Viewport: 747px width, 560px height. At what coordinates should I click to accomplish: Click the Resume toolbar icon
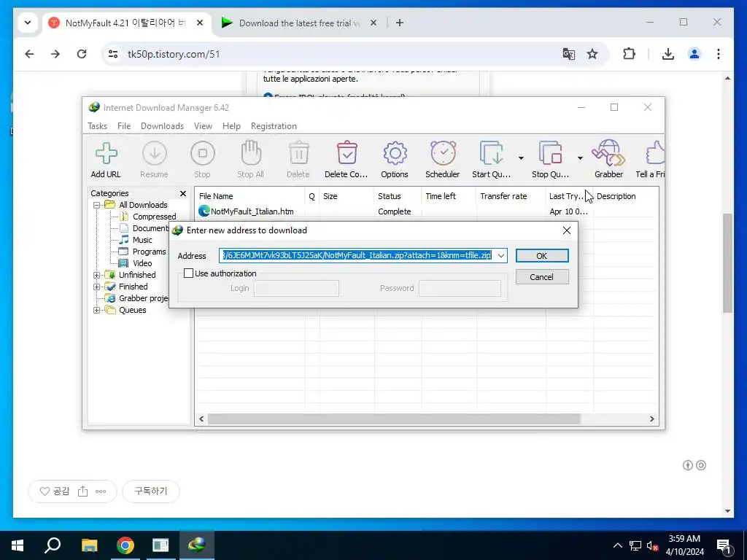pos(154,160)
